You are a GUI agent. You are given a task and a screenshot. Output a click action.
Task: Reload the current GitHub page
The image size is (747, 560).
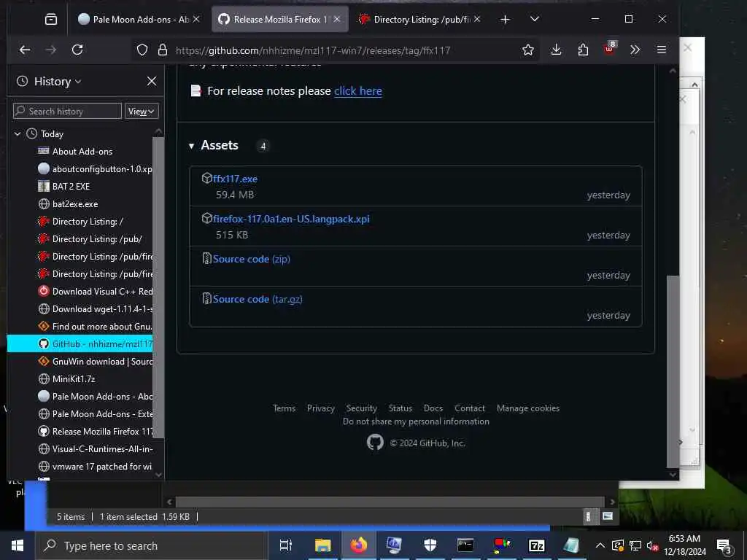[77, 50]
